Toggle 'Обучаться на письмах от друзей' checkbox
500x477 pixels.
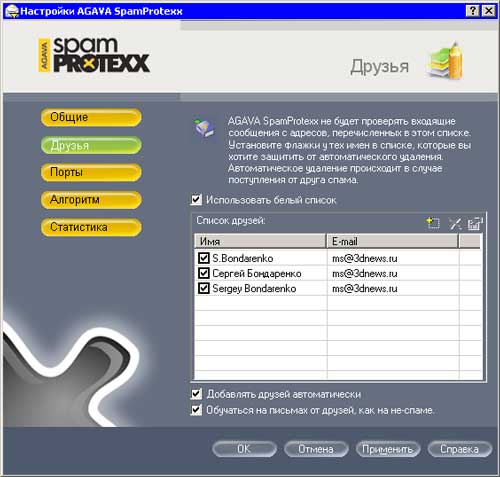pos(196,409)
